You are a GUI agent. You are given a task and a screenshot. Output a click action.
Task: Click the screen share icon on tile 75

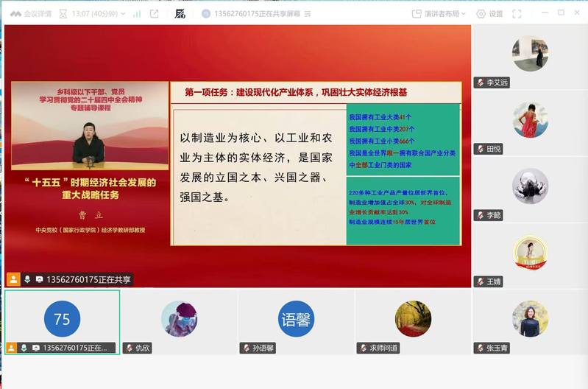pyautogui.click(x=37, y=348)
